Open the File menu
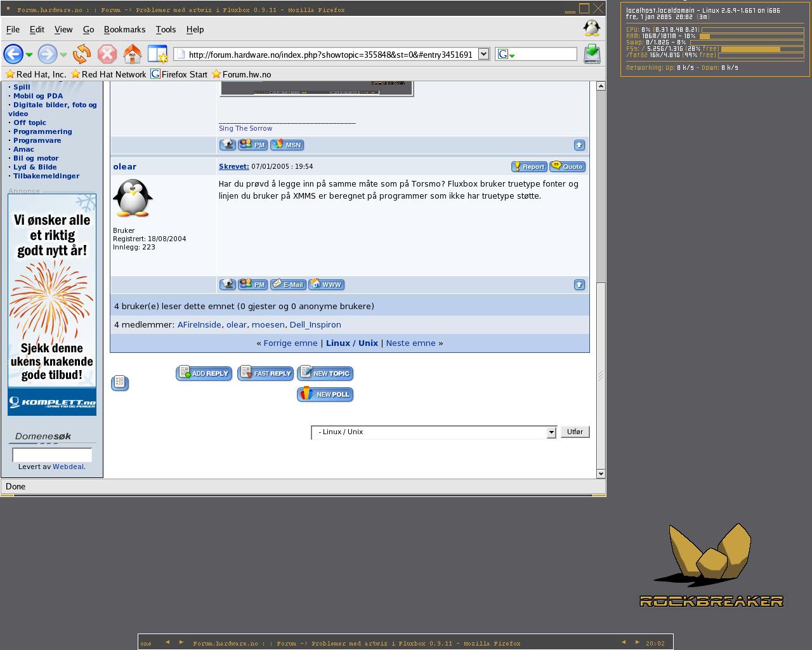Screen dimensions: 812x650 (13, 29)
